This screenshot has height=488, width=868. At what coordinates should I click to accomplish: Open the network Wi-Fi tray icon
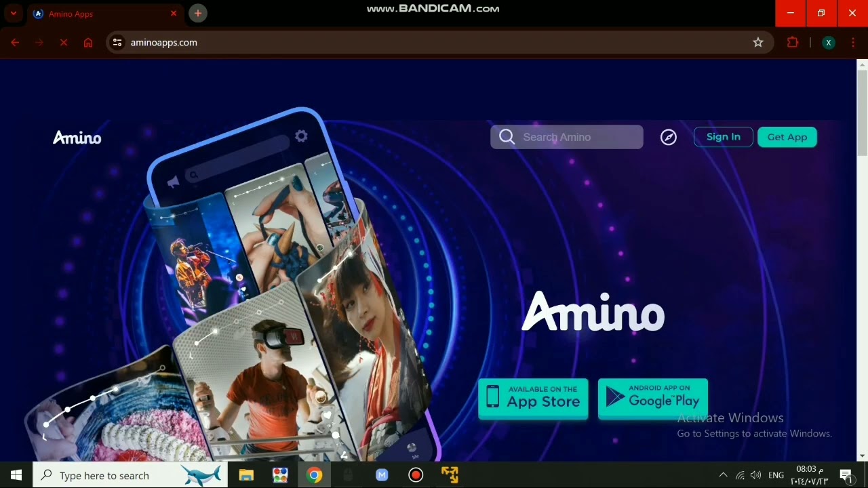tap(740, 475)
